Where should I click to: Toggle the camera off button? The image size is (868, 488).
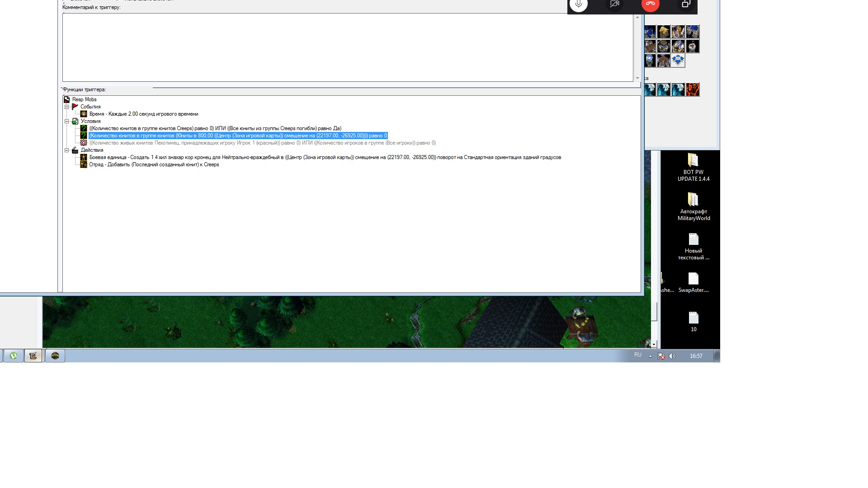[614, 5]
